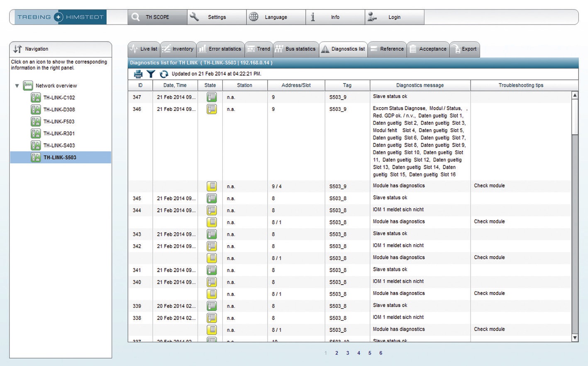The image size is (588, 366).
Task: Go to page 4 of diagnostics
Action: tap(359, 353)
